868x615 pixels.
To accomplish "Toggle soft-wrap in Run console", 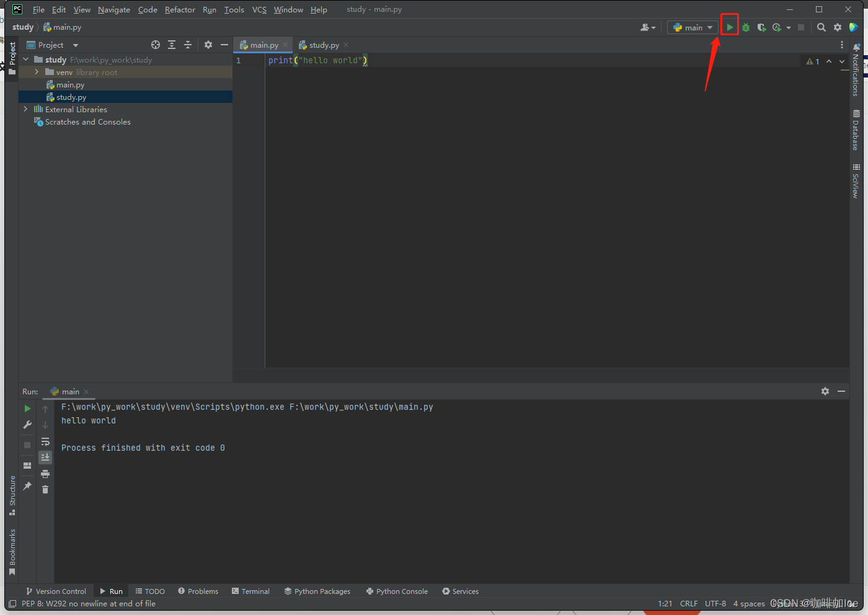I will point(45,441).
